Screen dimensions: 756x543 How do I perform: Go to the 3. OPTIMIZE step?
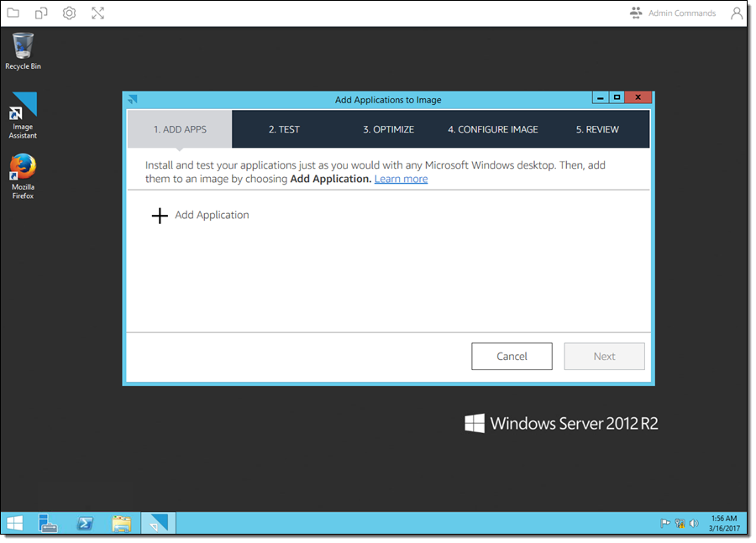[388, 129]
